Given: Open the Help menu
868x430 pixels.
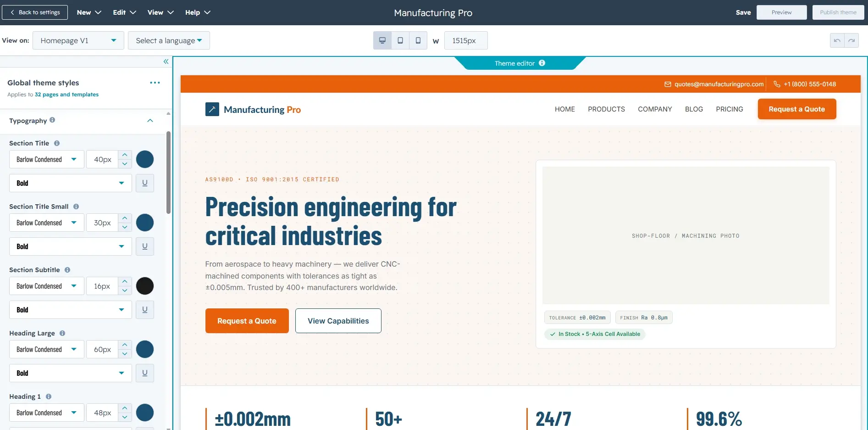Looking at the screenshot, I should 198,12.
